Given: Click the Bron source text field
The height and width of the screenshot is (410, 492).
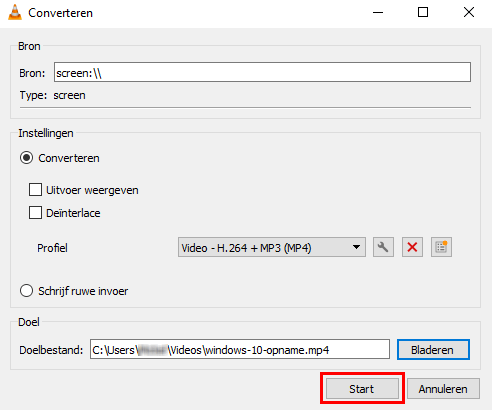Looking at the screenshot, I should pos(262,72).
